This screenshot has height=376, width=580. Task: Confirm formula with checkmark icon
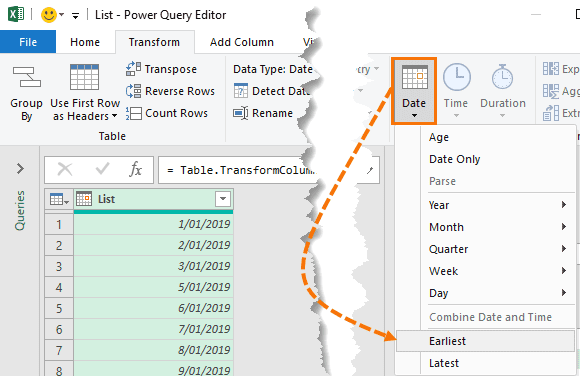(x=102, y=169)
